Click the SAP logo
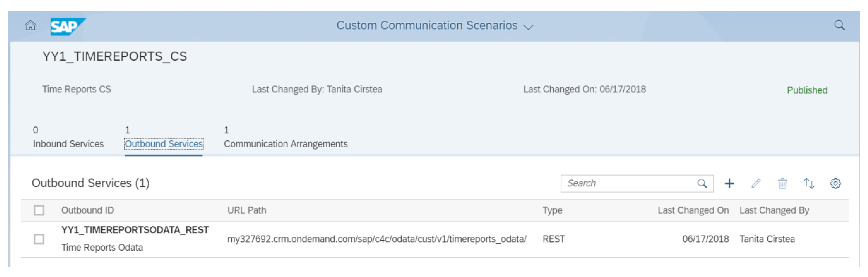Screen dimensions: 868x277 point(67,26)
